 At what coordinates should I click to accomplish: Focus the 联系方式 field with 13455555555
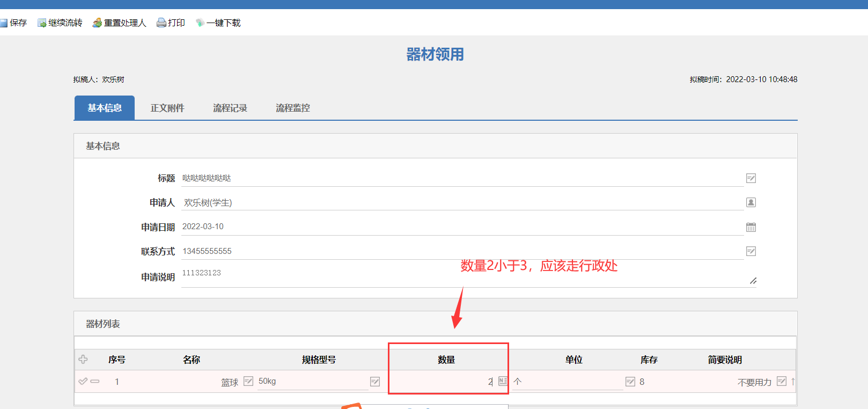462,251
